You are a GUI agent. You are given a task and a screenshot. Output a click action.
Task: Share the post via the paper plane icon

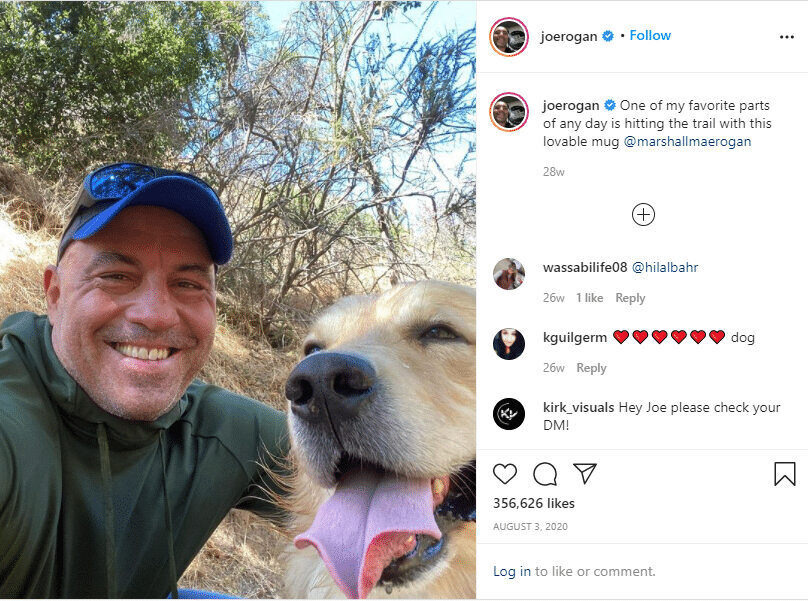[x=584, y=473]
